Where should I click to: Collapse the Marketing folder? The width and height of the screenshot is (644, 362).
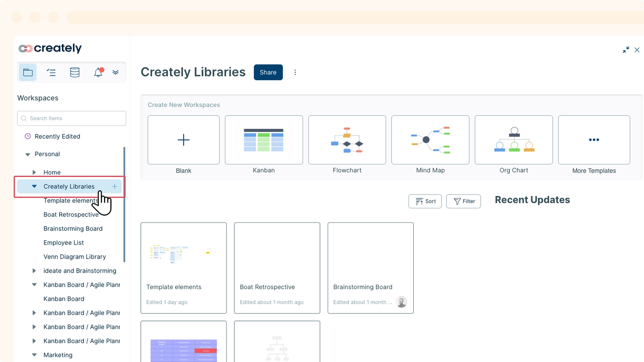[x=34, y=355]
